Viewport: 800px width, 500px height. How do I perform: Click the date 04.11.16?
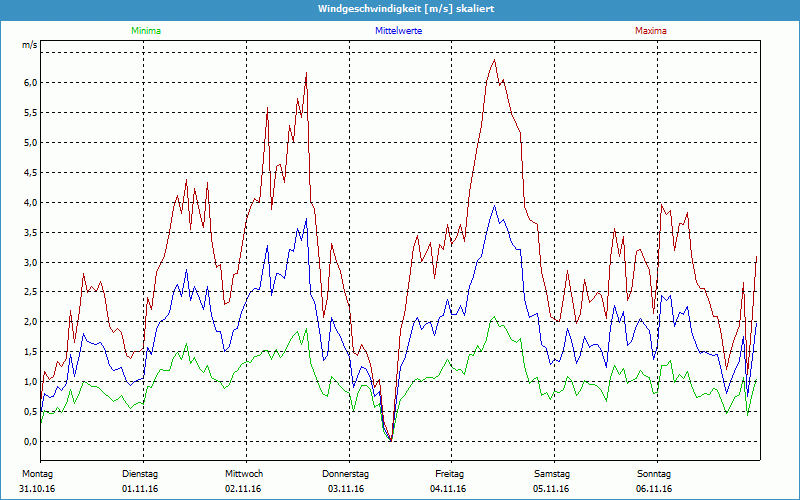(x=448, y=489)
